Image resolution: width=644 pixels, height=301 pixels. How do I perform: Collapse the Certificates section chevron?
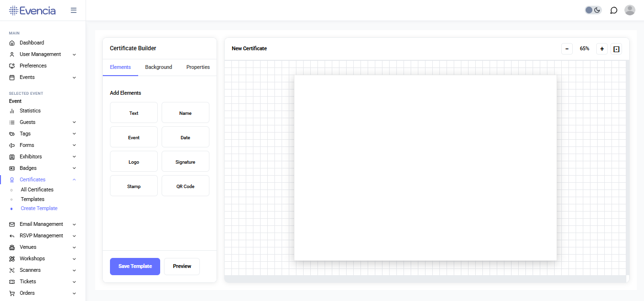74,179
